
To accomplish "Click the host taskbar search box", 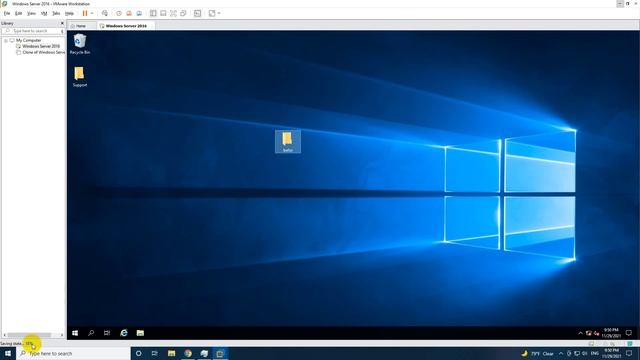I will pyautogui.click(x=73, y=353).
